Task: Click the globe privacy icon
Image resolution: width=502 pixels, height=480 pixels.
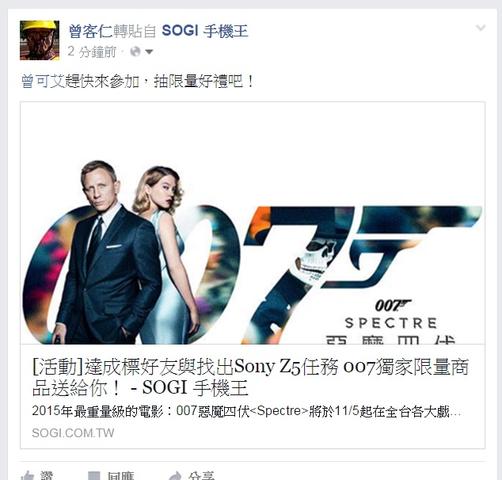Action: click(135, 52)
